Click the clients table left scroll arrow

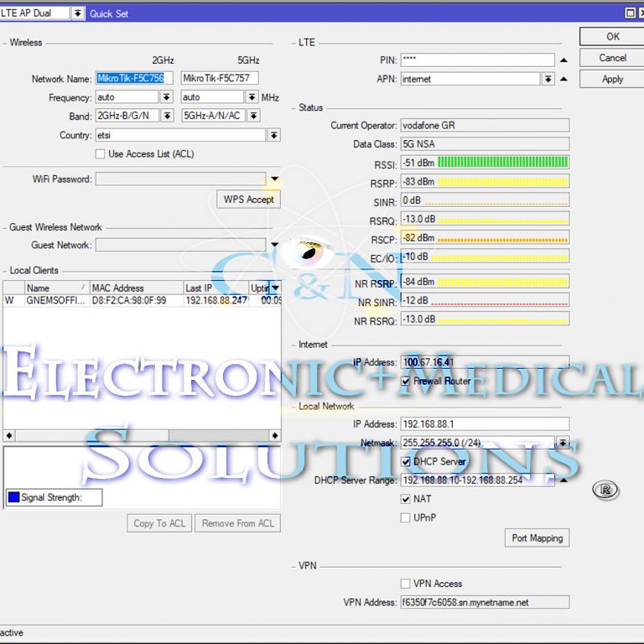pos(9,435)
